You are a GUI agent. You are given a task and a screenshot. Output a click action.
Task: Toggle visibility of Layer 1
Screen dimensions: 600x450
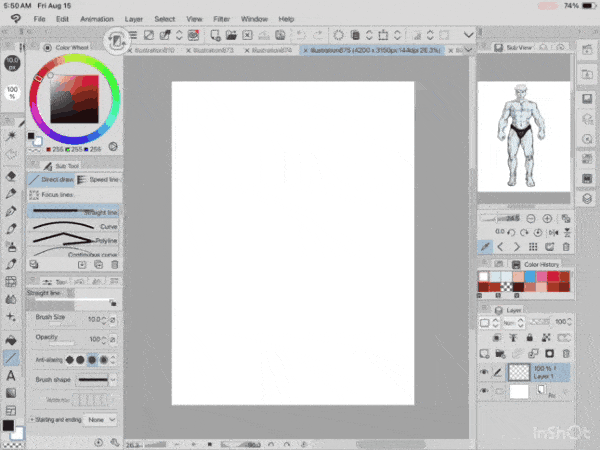[485, 371]
